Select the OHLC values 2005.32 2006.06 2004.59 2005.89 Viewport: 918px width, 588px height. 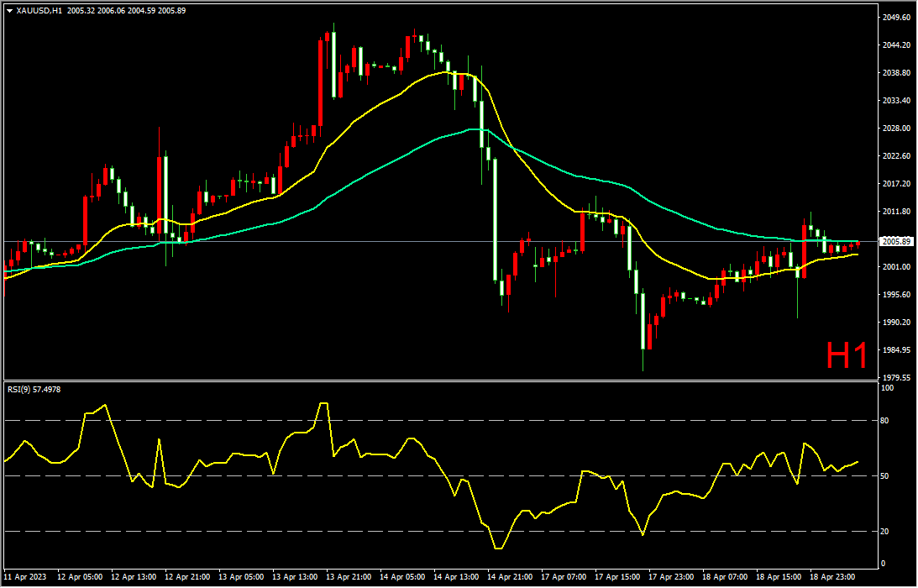[127, 11]
